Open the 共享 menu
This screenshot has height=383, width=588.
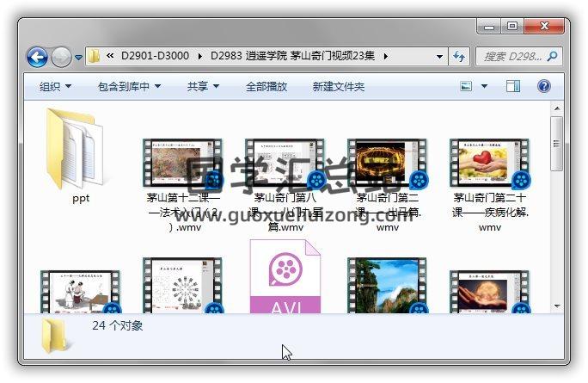pos(203,87)
